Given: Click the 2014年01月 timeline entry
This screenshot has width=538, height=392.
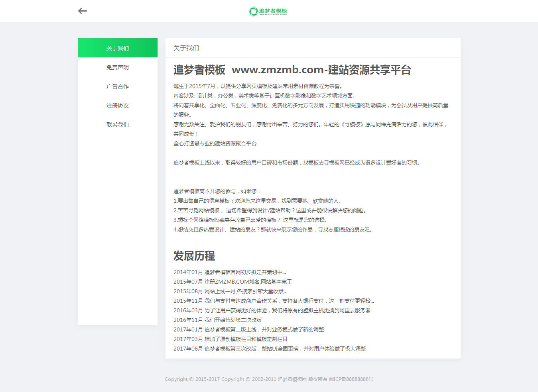Looking at the screenshot, I should pos(230,272).
